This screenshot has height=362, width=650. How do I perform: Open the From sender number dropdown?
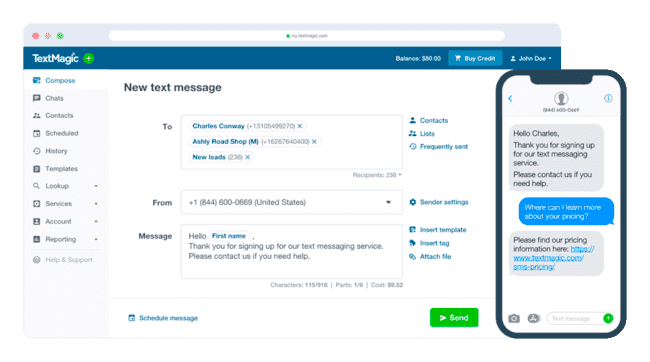[x=291, y=202]
